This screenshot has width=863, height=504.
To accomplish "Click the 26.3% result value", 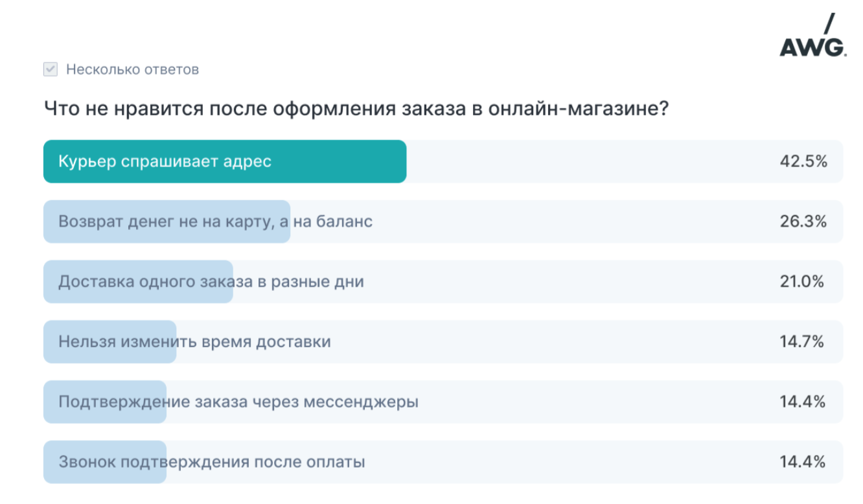I will pos(803,222).
